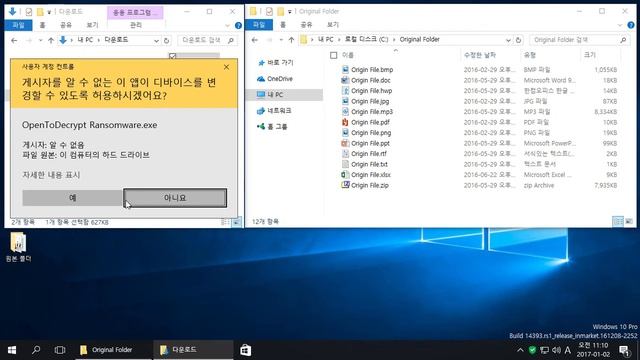Image resolution: width=640 pixels, height=360 pixels.
Task: Refresh the 다운로드 address bar
Action: 167,40
